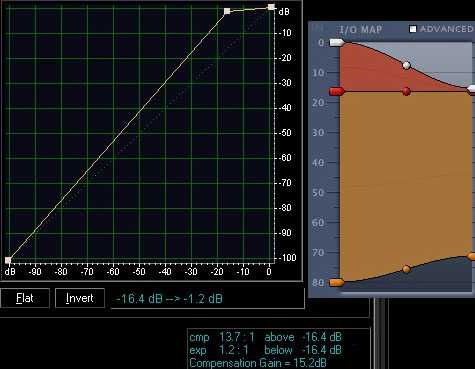The image size is (475, 369).
Task: Click the exp 1.2 : 1 ratio line
Action: pyautogui.click(x=265, y=350)
